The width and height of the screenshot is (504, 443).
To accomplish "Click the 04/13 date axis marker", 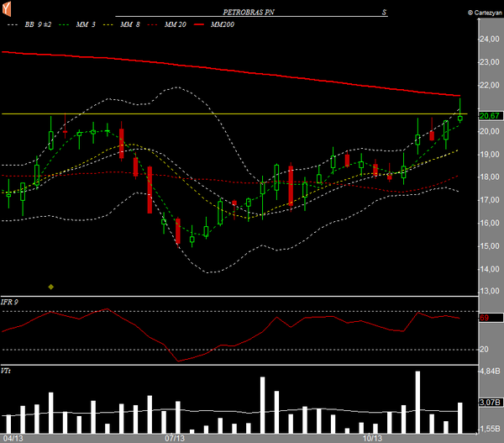I will (x=13, y=438).
